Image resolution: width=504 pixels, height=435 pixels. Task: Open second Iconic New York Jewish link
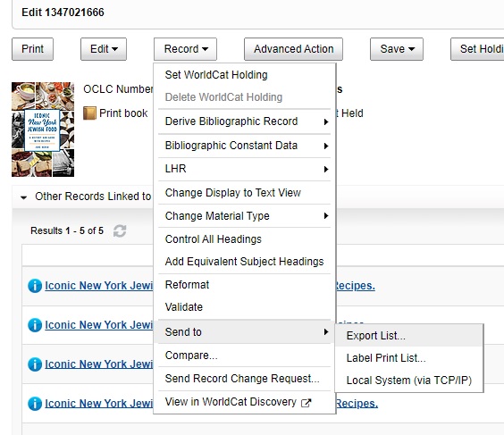98,325
